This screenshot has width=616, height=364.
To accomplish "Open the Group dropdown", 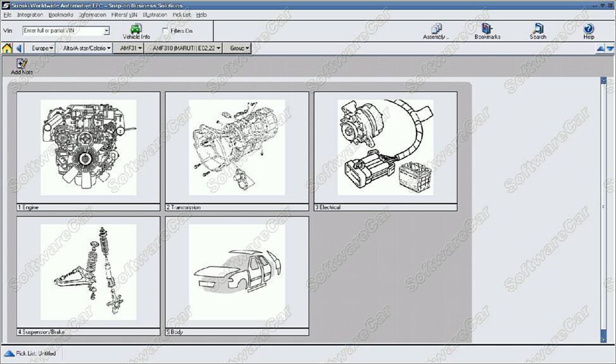I will pyautogui.click(x=239, y=48).
